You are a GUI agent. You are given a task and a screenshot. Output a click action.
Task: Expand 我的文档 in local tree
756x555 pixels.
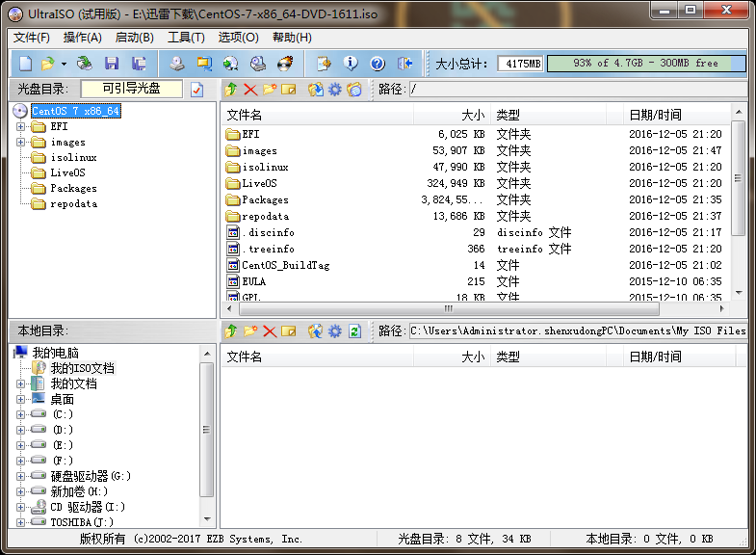pos(21,384)
